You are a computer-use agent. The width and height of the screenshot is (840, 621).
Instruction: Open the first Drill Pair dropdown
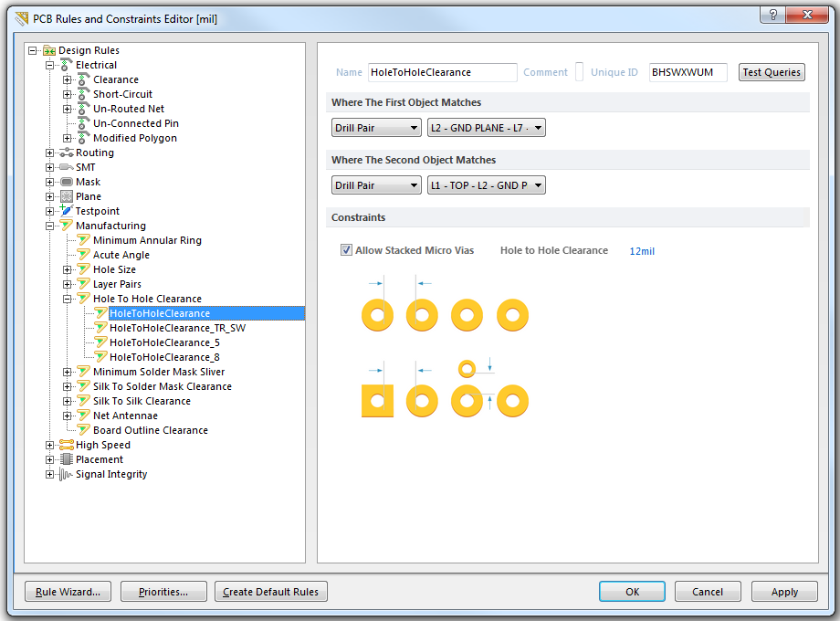click(375, 127)
